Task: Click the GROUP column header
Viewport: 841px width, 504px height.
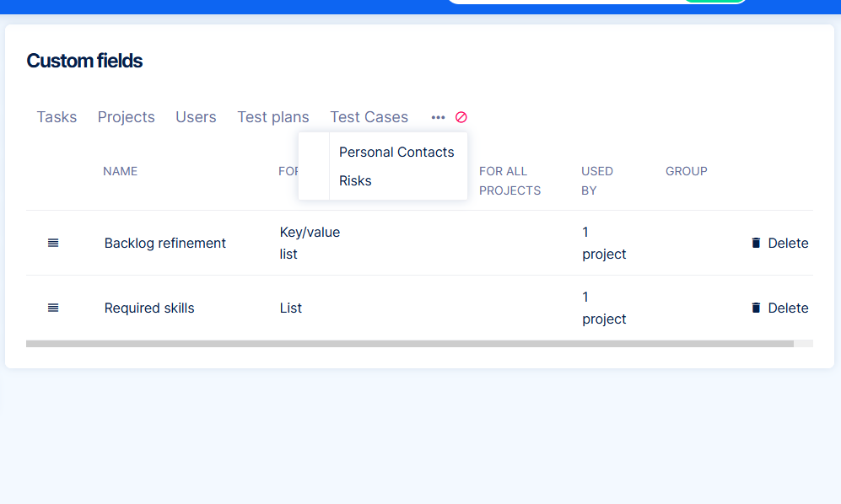Action: click(686, 171)
